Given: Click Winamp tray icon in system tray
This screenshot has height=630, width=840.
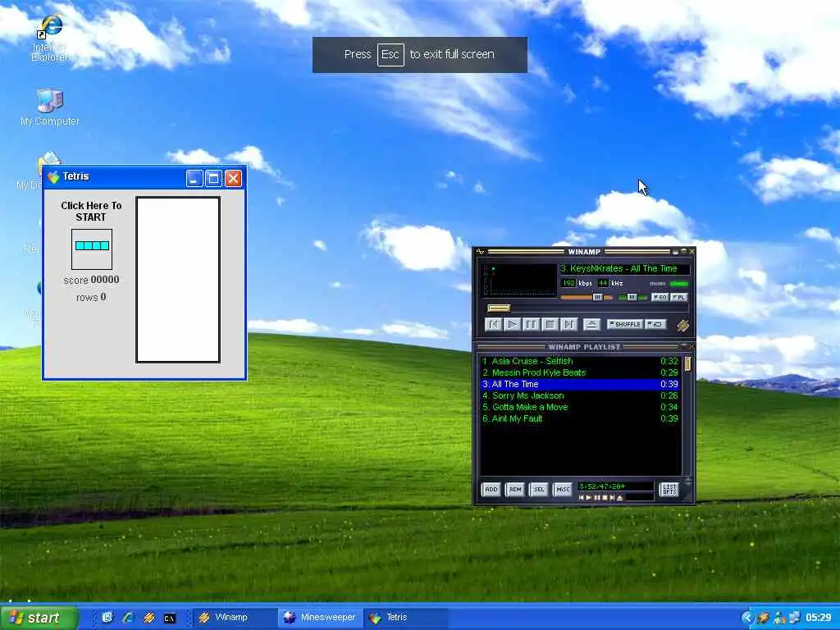Looking at the screenshot, I should 764,618.
